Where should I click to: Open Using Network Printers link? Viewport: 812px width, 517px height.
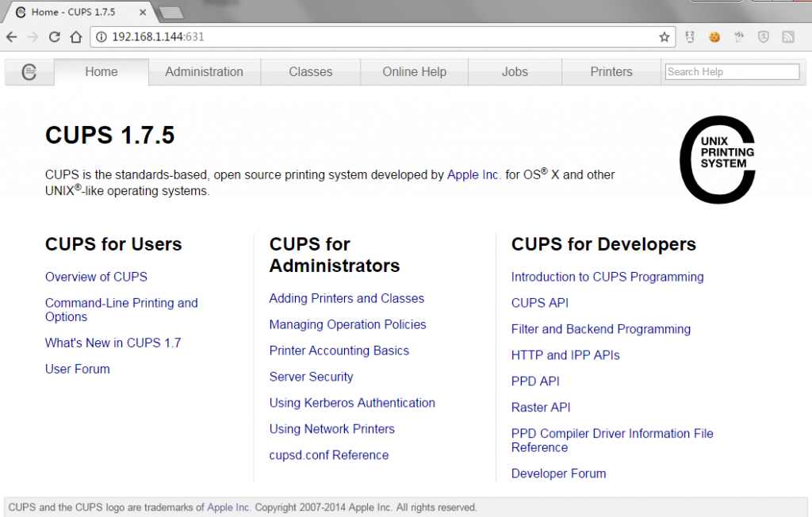332,430
